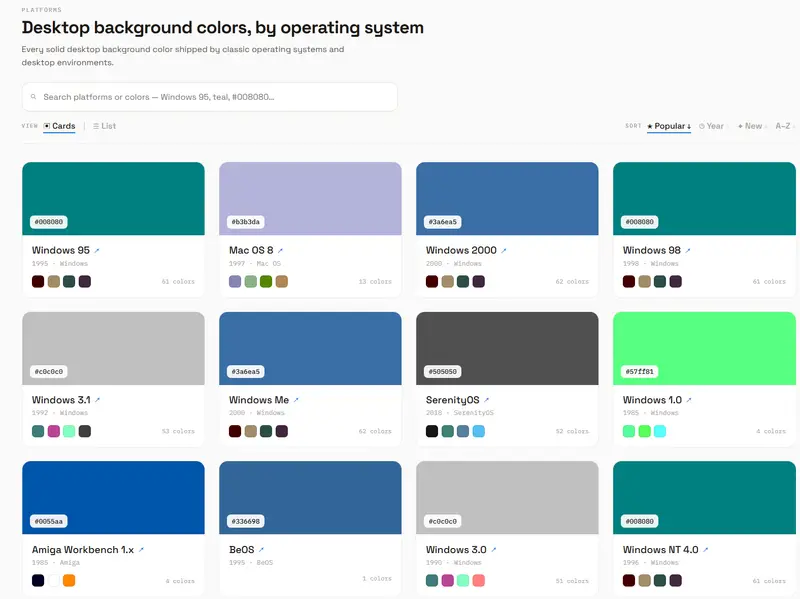Screen dimensions: 800x599
Task: Click the '13 colors' count on Mac OS 8
Action: 375,282
